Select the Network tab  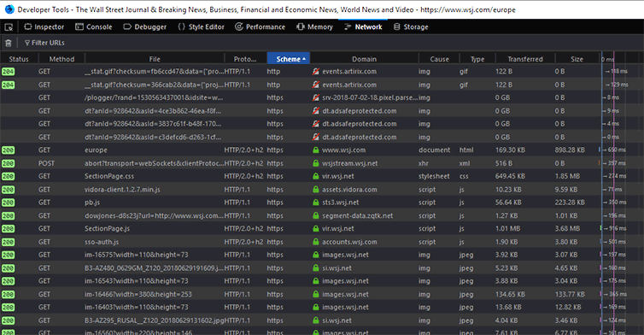point(363,27)
